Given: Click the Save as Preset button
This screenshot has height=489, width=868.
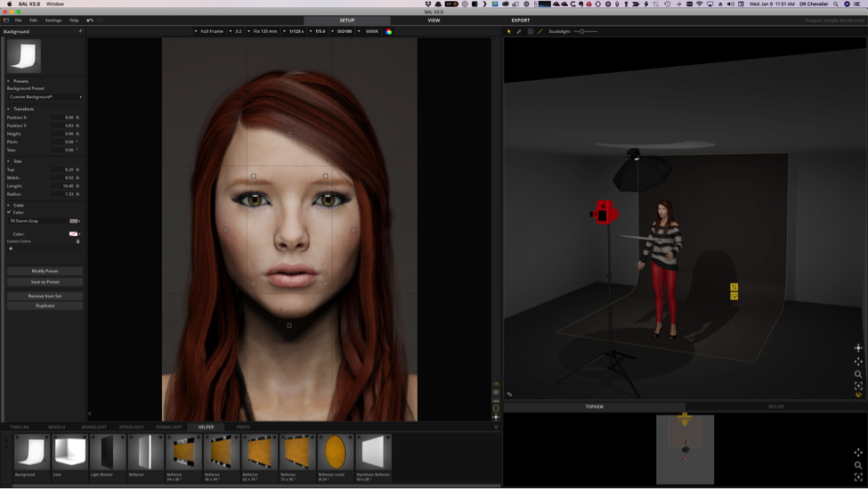Looking at the screenshot, I should (45, 281).
